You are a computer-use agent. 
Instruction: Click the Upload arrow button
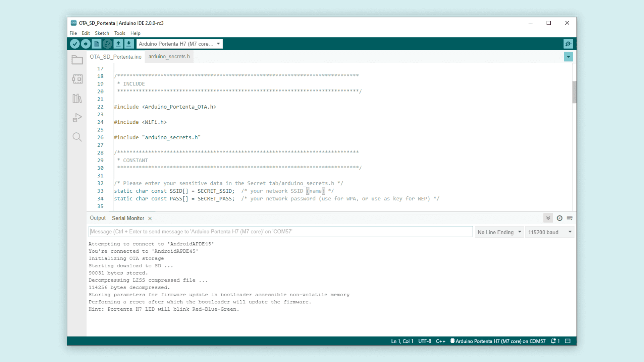pyautogui.click(x=86, y=44)
